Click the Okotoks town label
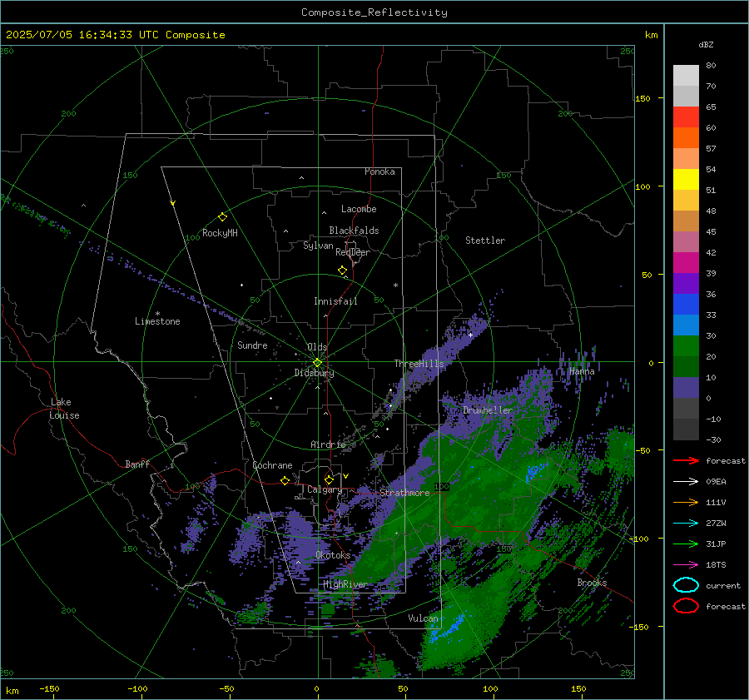 tap(333, 555)
